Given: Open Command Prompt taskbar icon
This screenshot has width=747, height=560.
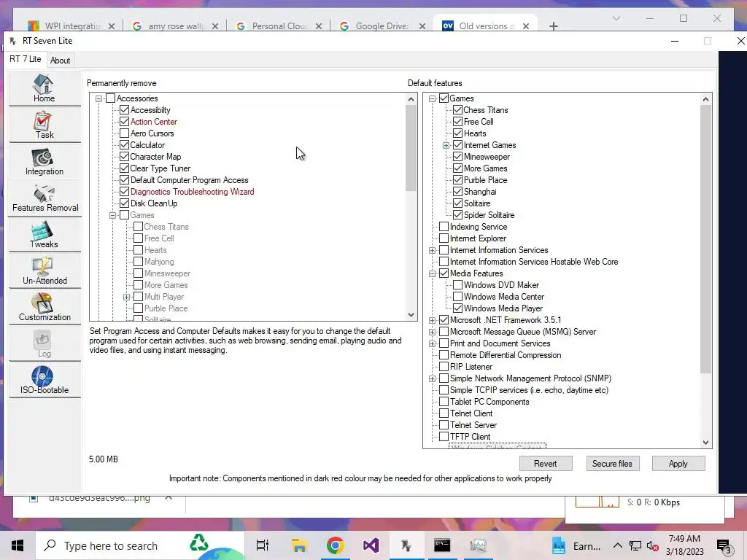Looking at the screenshot, I should [441, 545].
